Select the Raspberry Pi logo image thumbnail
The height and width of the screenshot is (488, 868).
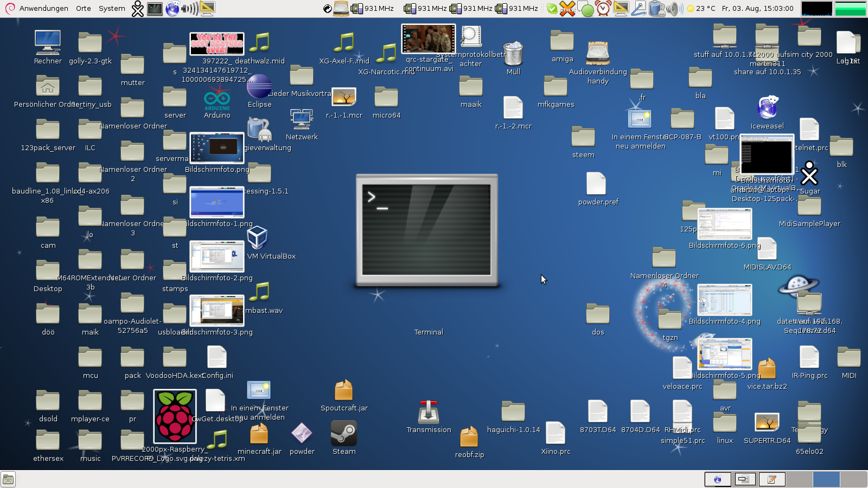point(175,416)
